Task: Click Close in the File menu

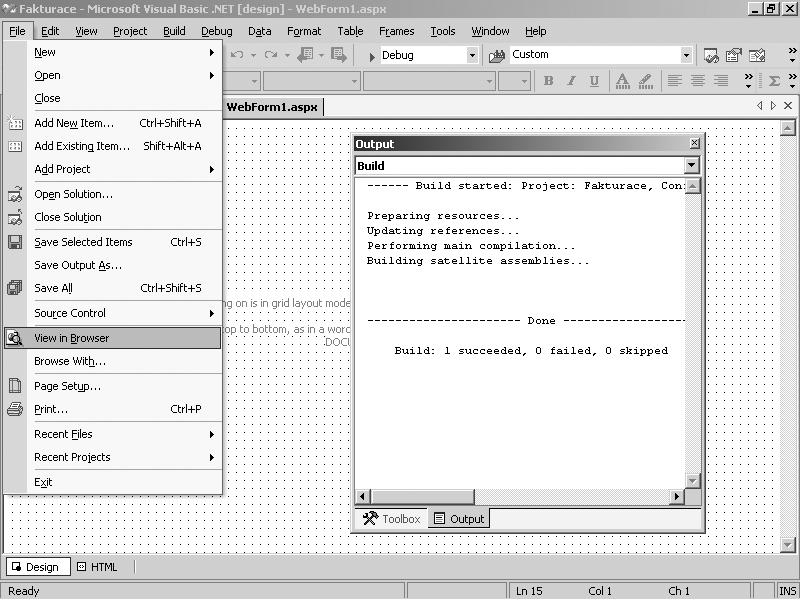Action: pos(113,98)
